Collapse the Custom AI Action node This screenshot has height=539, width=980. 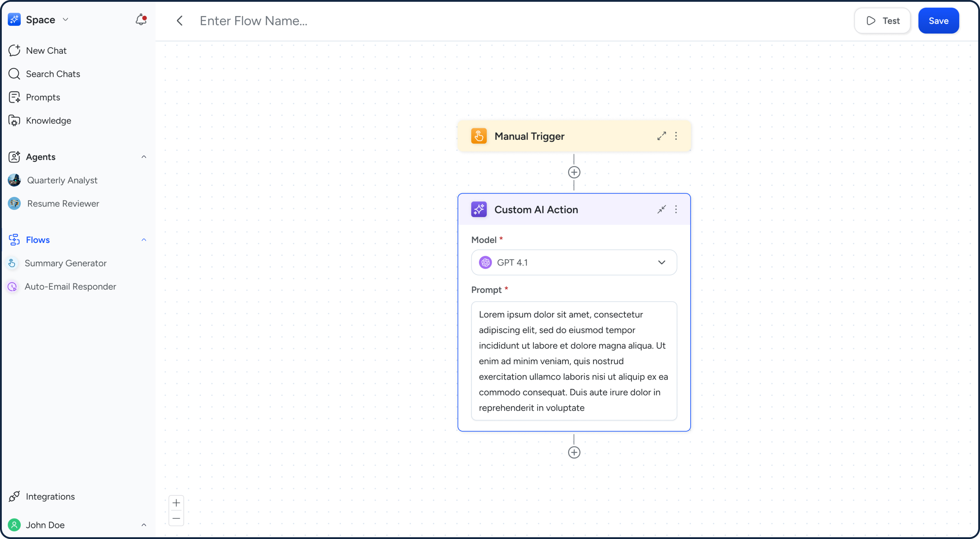tap(662, 209)
